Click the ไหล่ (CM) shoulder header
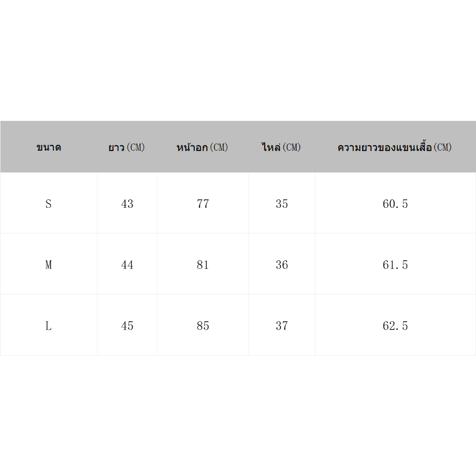The image size is (476, 476). 281,147
